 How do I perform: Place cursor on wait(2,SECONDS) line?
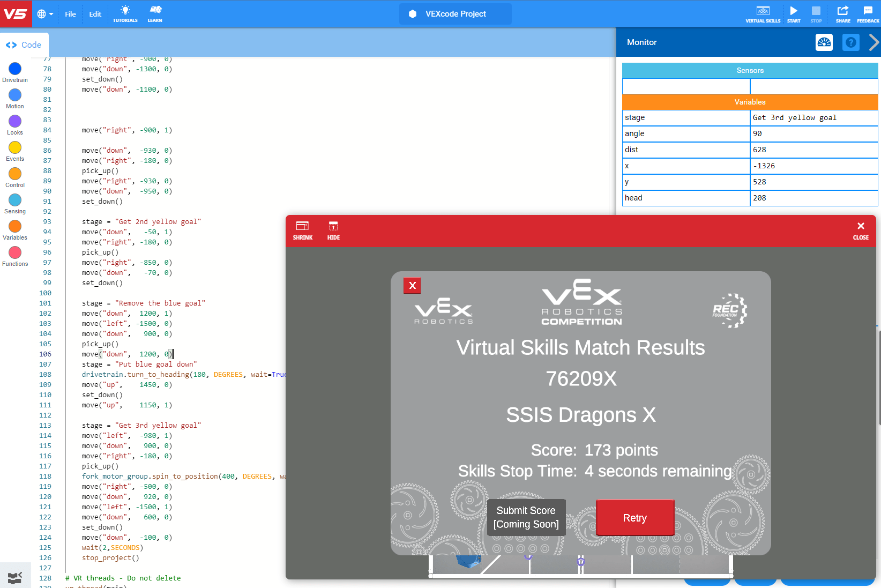113,548
